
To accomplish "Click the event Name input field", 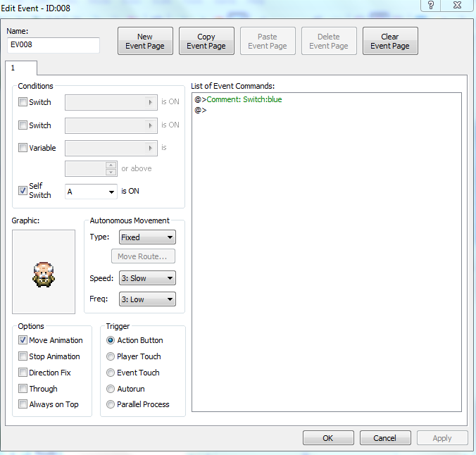I will point(54,45).
